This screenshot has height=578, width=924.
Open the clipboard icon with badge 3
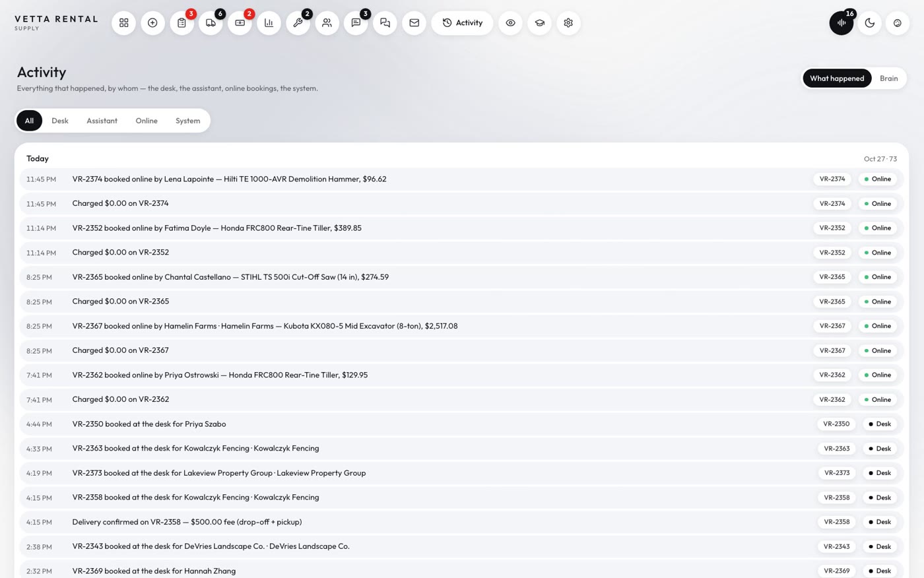pos(181,23)
